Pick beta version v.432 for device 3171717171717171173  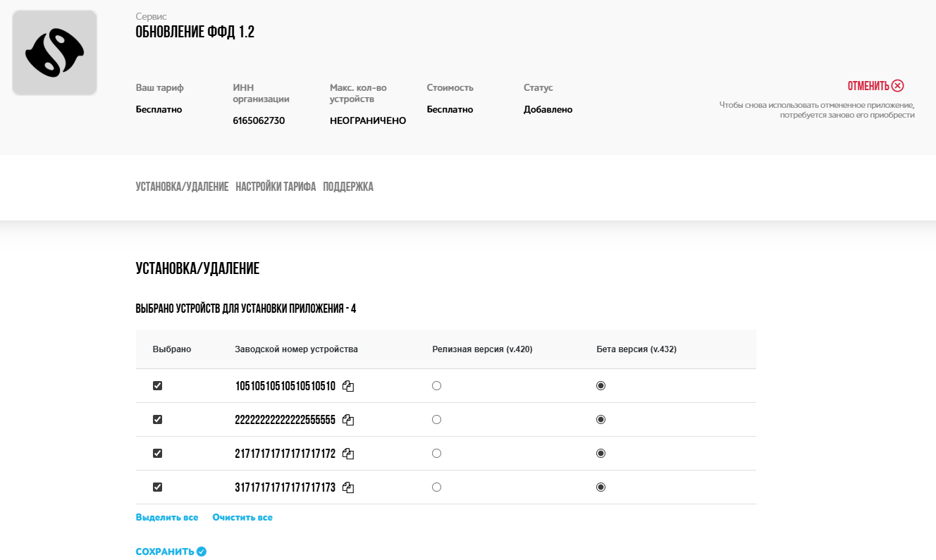(601, 487)
